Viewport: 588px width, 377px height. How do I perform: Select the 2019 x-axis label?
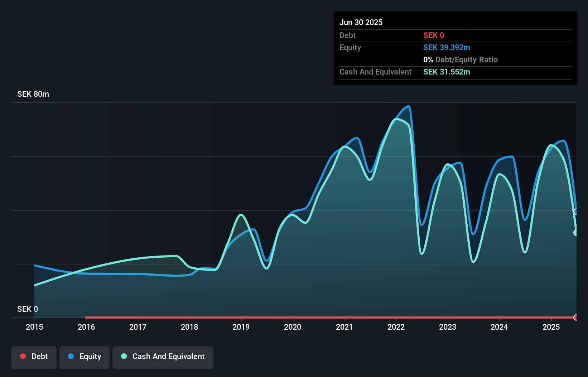[x=241, y=327]
